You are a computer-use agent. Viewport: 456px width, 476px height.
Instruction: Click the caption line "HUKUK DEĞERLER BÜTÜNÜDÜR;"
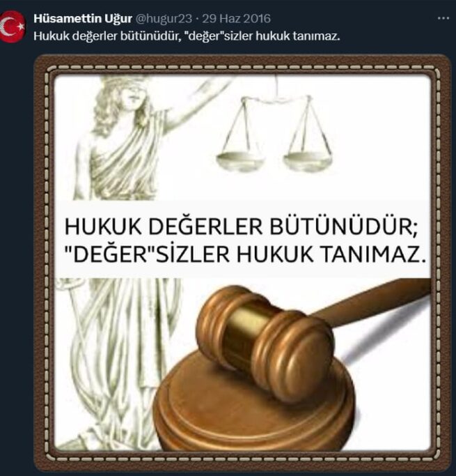click(241, 227)
